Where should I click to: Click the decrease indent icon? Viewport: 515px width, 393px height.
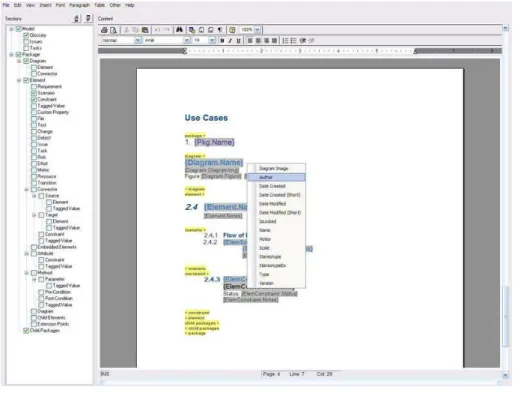(311, 41)
